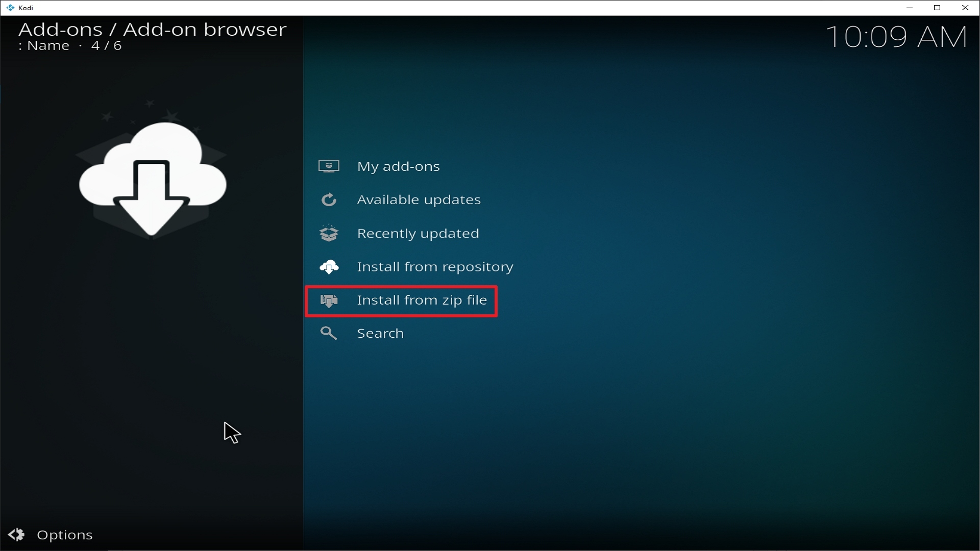This screenshot has height=551, width=980.
Task: Click the Recently updated box icon
Action: 329,233
